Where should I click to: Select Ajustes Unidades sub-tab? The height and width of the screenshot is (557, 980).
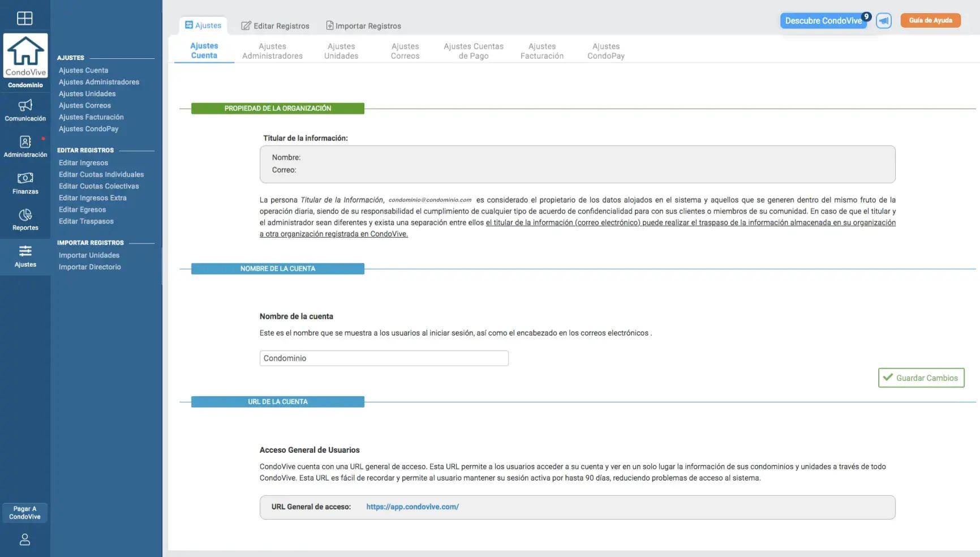[341, 51]
